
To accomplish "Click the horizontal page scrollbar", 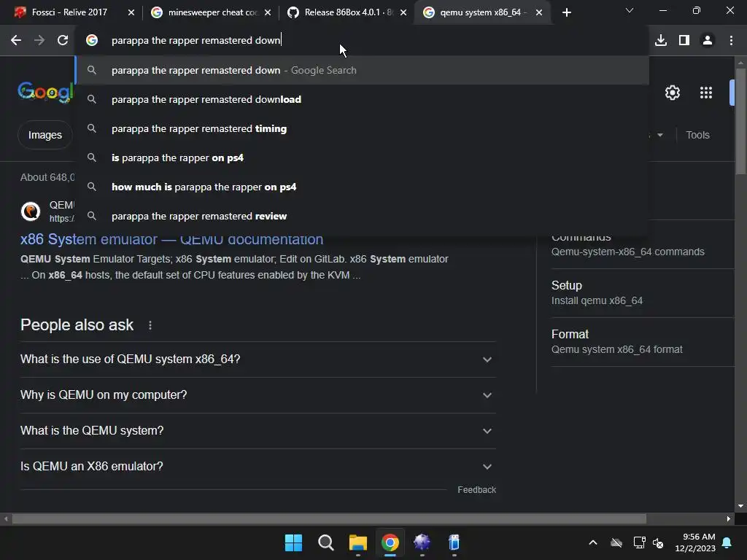I will point(329,518).
